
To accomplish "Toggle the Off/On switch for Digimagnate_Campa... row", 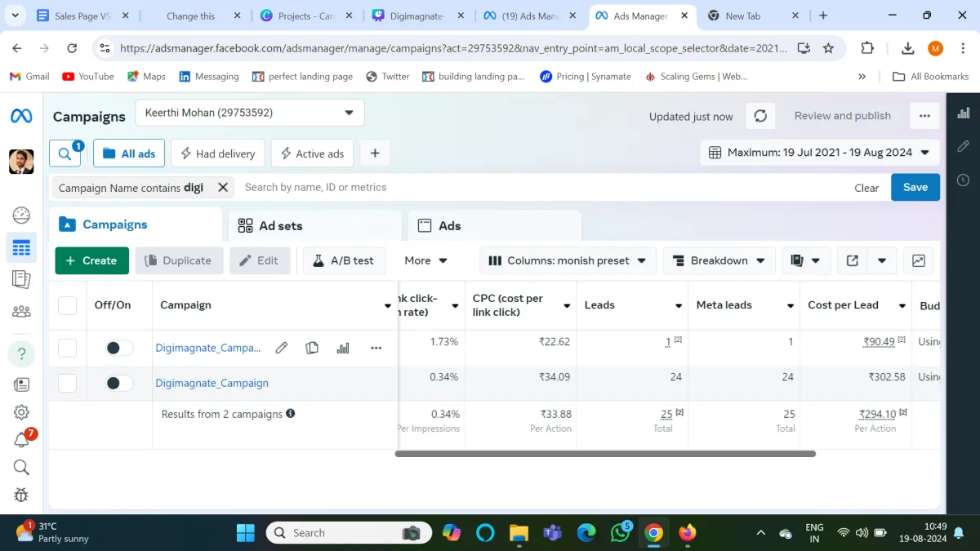I will pos(119,348).
